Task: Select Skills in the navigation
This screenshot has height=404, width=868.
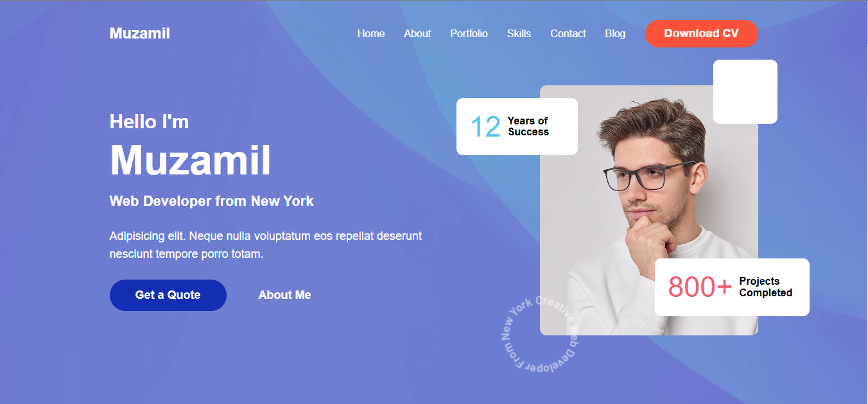Action: point(519,33)
